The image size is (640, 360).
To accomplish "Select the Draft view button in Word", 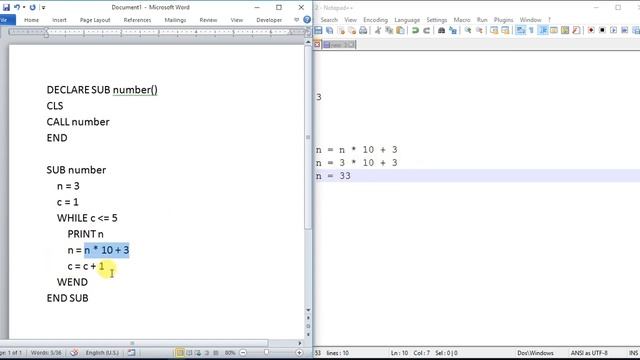I will coord(216,353).
